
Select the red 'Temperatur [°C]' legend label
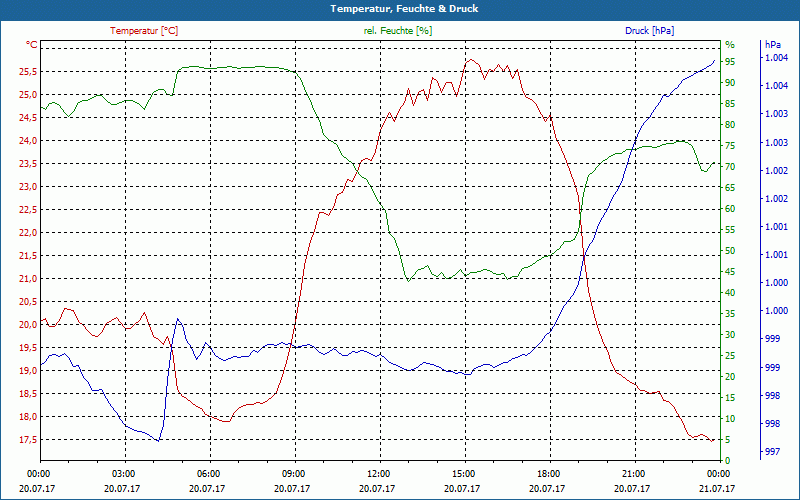(144, 31)
